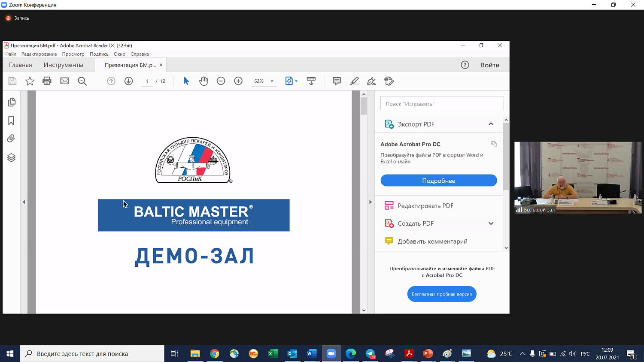Click the Войти sign-in button
Viewport: 644px width, 362px height.
click(x=490, y=65)
